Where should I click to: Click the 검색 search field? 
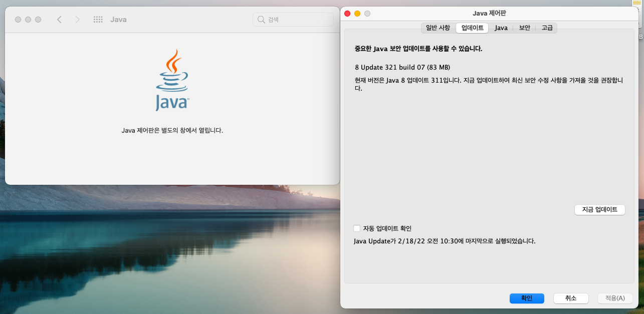[x=293, y=20]
